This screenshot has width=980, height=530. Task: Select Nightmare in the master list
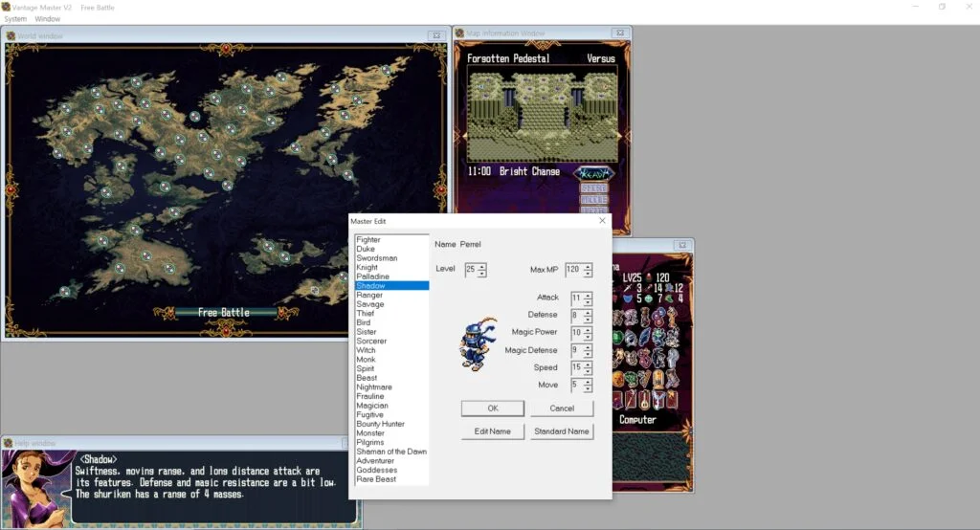[x=391, y=386]
